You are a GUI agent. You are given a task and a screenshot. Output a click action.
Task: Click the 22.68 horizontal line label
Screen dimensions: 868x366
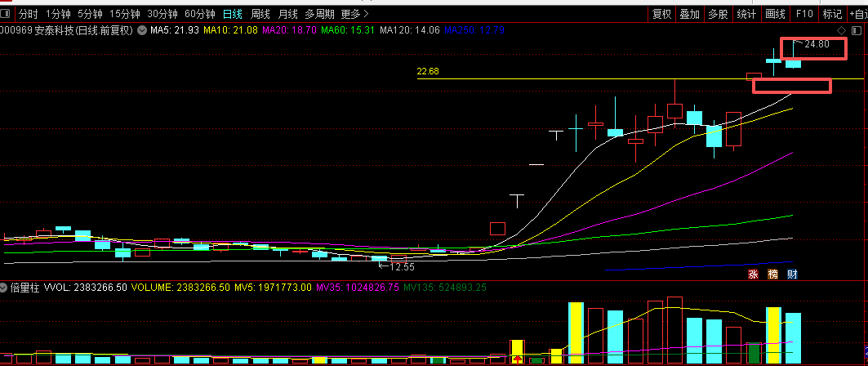click(x=428, y=71)
